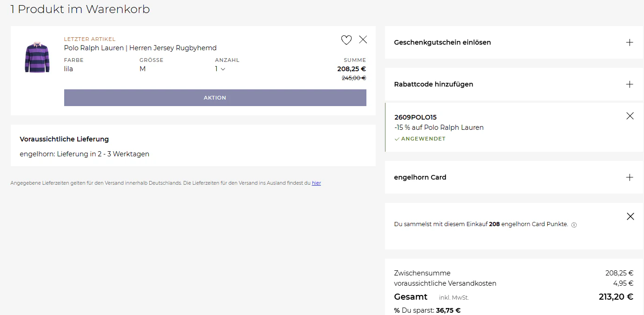Remove the Polo Ralph Lauren item from cart

coord(363,40)
